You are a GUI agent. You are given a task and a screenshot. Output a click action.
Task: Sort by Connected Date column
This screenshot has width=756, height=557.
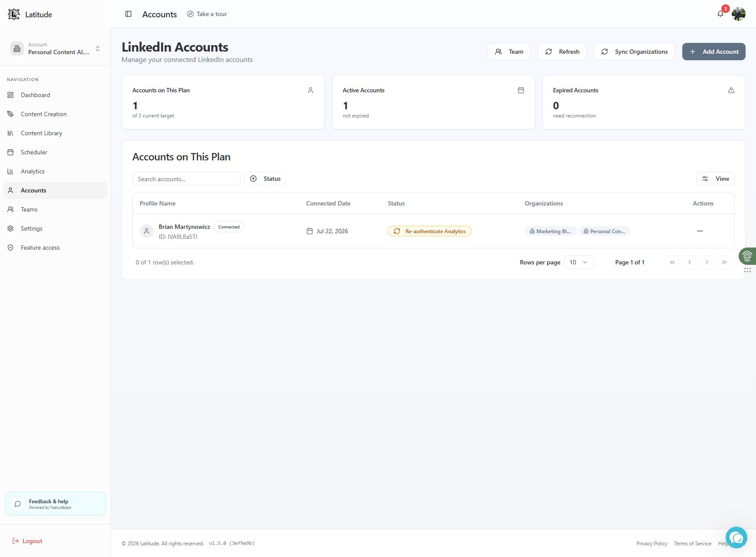(328, 203)
